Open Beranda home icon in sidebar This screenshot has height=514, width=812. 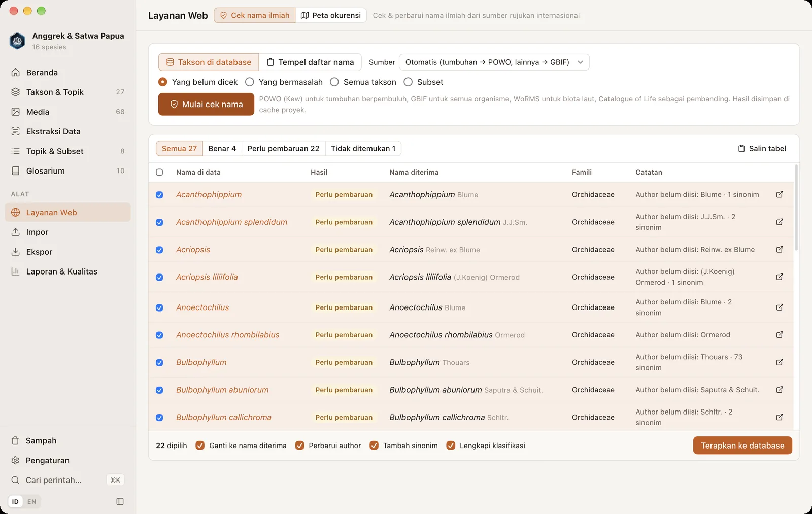coord(16,73)
